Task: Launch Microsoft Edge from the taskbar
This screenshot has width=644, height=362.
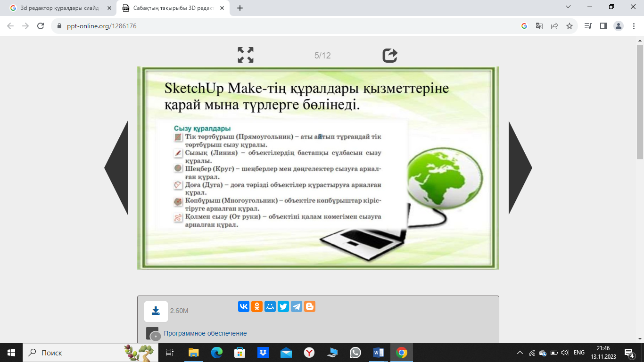Action: coord(216,353)
